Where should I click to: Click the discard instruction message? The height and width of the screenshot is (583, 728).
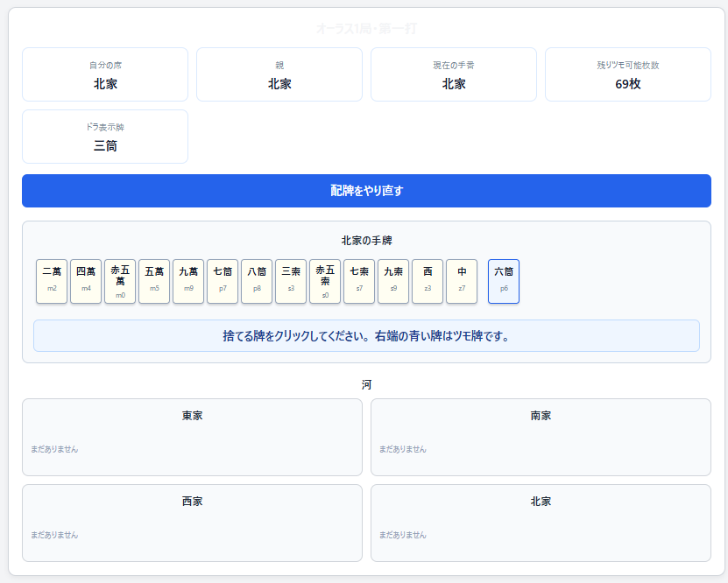click(366, 336)
